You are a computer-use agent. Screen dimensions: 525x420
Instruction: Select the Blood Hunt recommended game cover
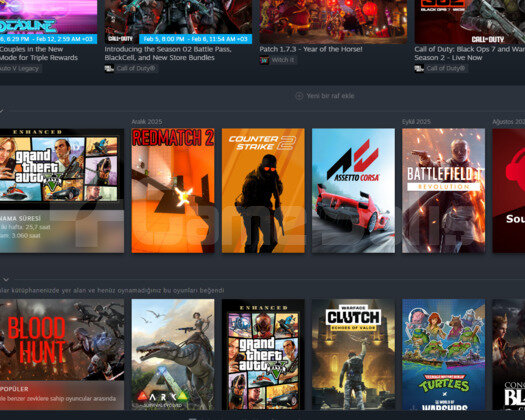(62, 340)
